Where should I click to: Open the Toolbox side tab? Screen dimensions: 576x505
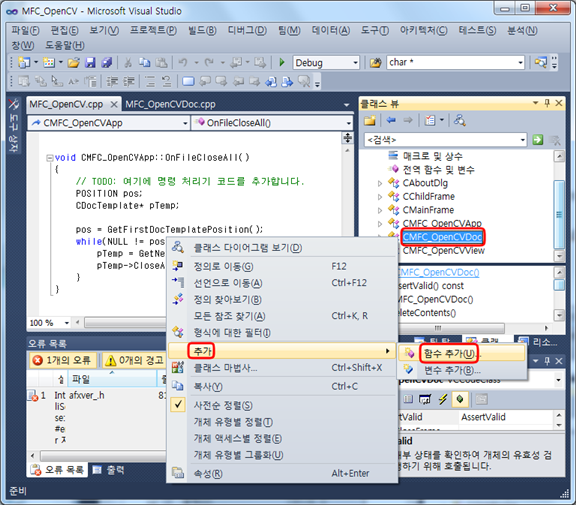13,125
